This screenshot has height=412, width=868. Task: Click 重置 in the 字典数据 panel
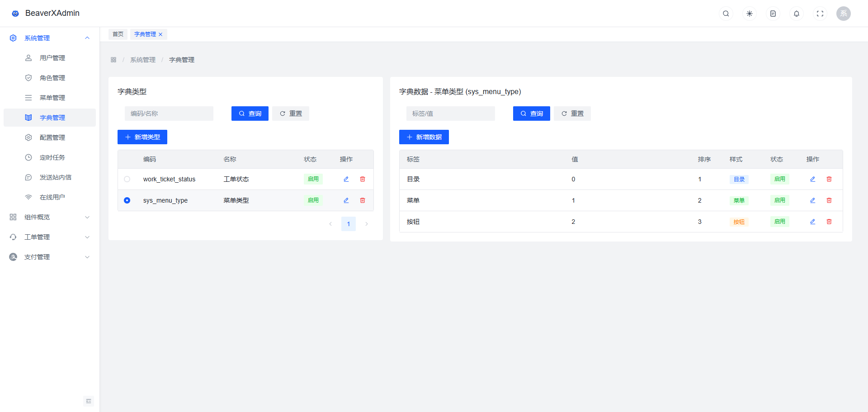pos(572,114)
